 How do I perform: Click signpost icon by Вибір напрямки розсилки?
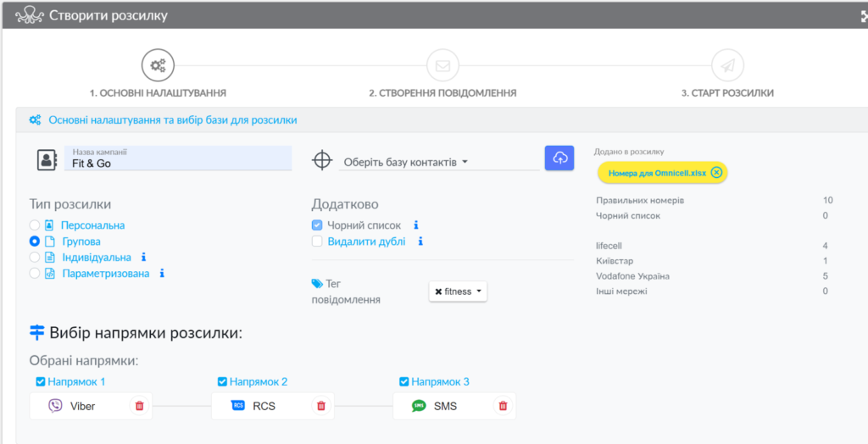[x=36, y=333]
